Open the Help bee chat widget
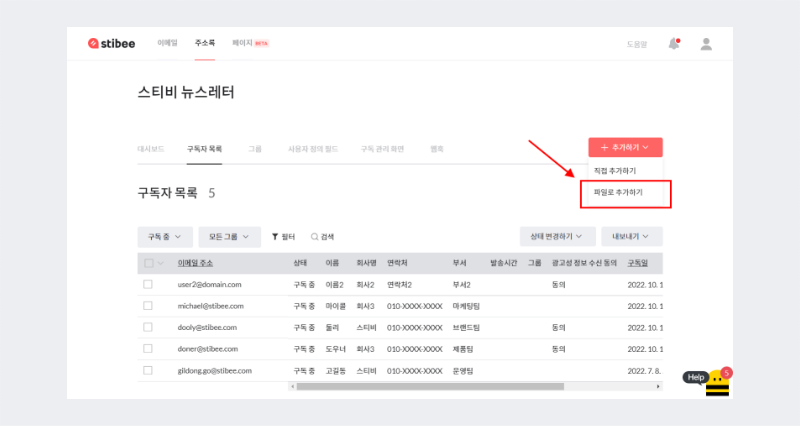 coord(716,382)
